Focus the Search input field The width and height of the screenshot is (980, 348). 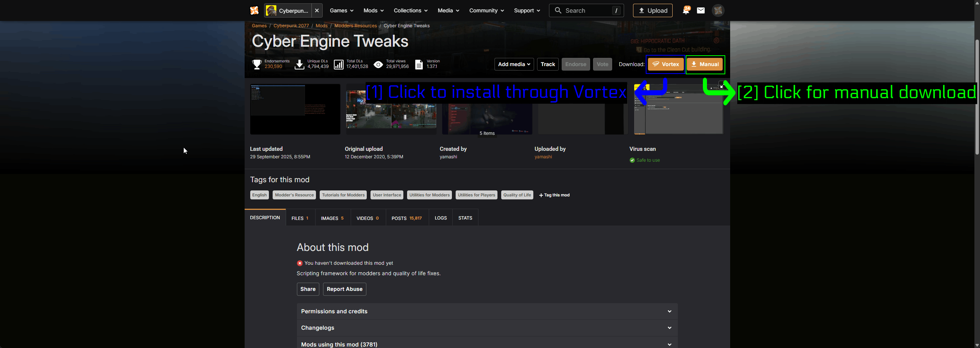pos(586,11)
